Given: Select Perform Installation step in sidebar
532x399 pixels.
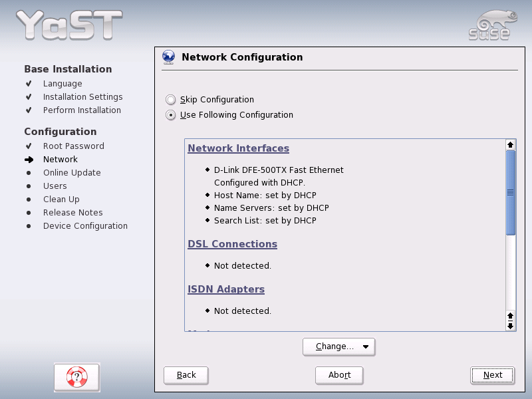Looking at the screenshot, I should [x=82, y=110].
